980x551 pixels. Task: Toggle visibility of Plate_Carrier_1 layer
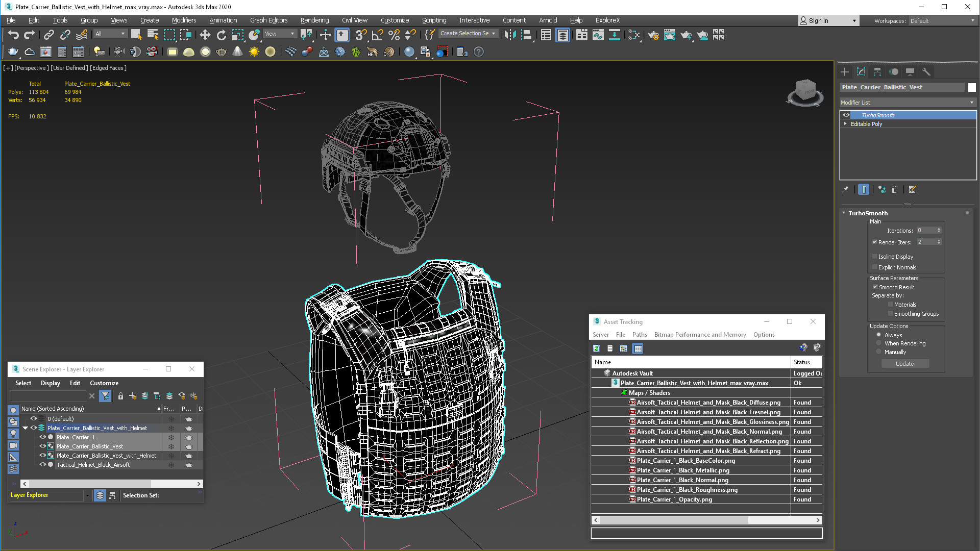[x=42, y=437]
